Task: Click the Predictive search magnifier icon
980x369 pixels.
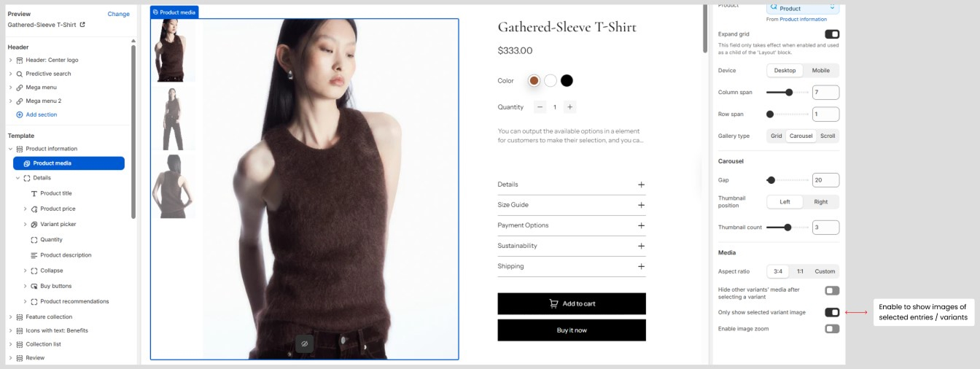Action: 20,74
